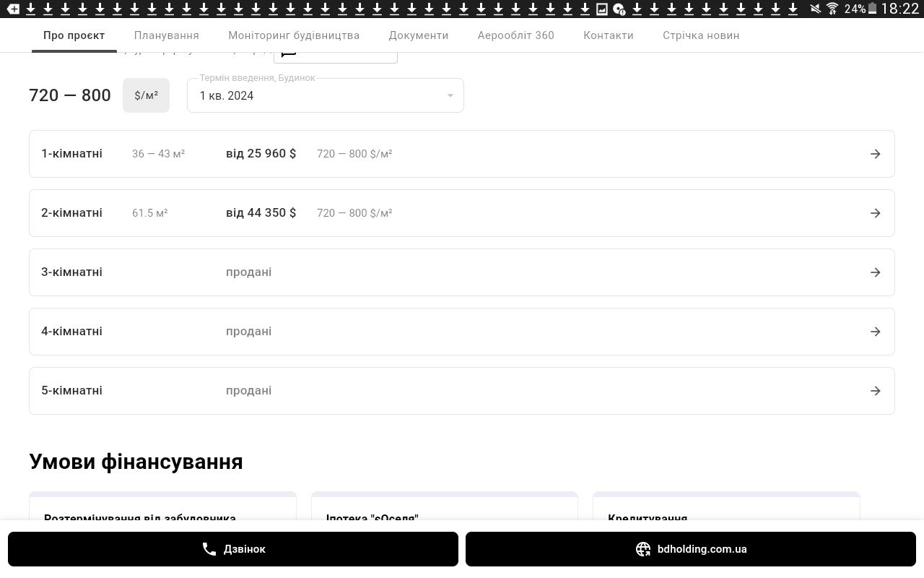924x578 pixels.
Task: Click arrow icon in 2-кімнатні row
Action: click(x=875, y=213)
